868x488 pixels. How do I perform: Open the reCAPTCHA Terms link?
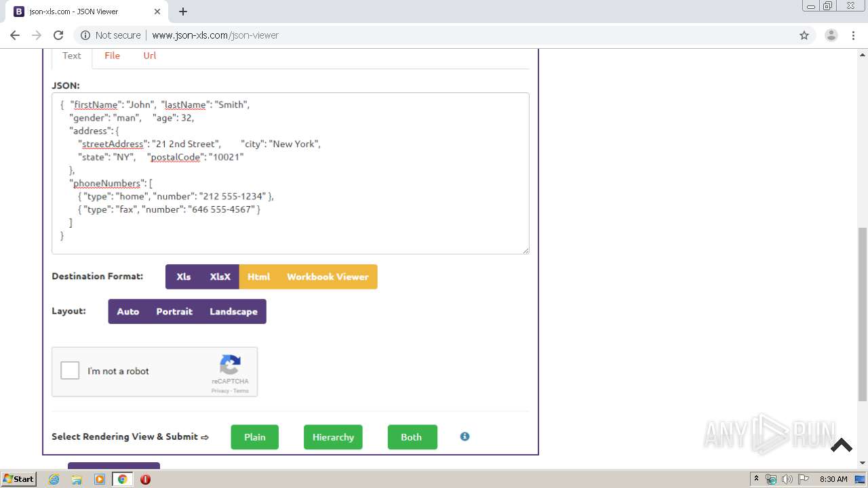coord(241,391)
